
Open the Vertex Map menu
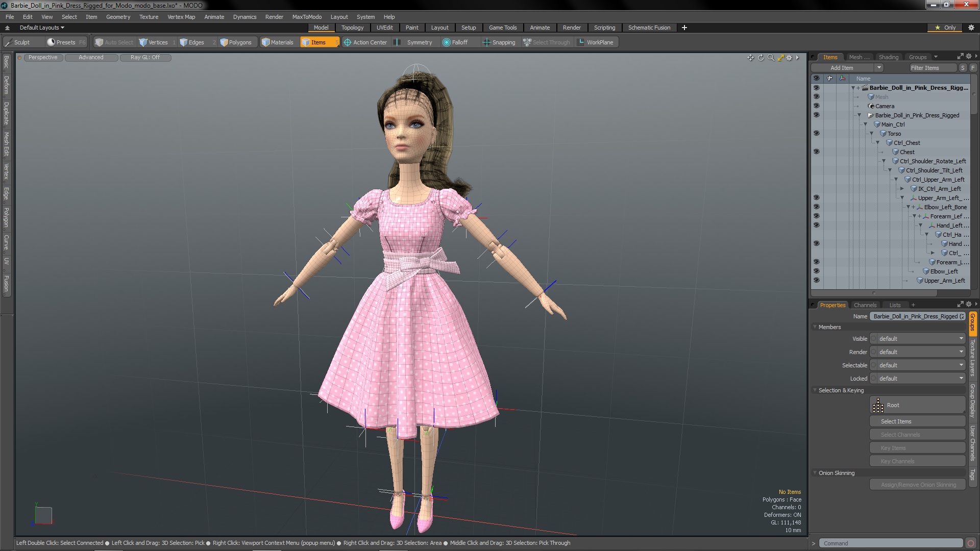click(x=181, y=17)
